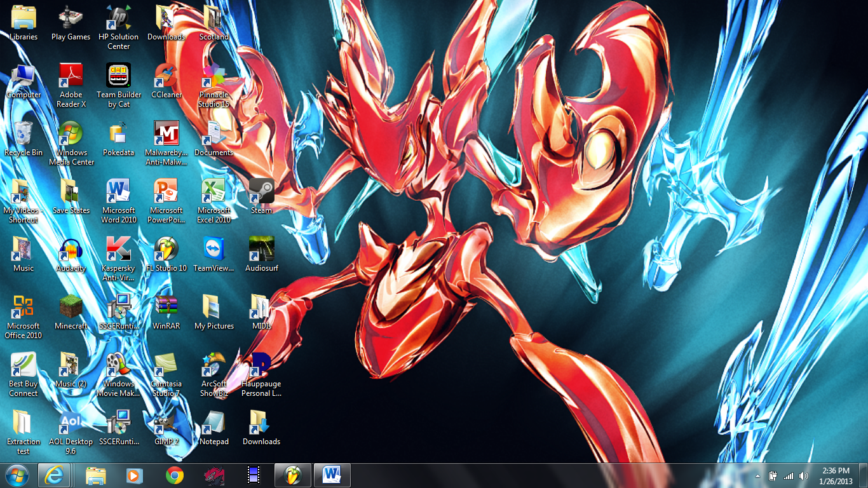Viewport: 868px width, 488px height.
Task: Switch to the Word taskbar button
Action: pyautogui.click(x=332, y=475)
